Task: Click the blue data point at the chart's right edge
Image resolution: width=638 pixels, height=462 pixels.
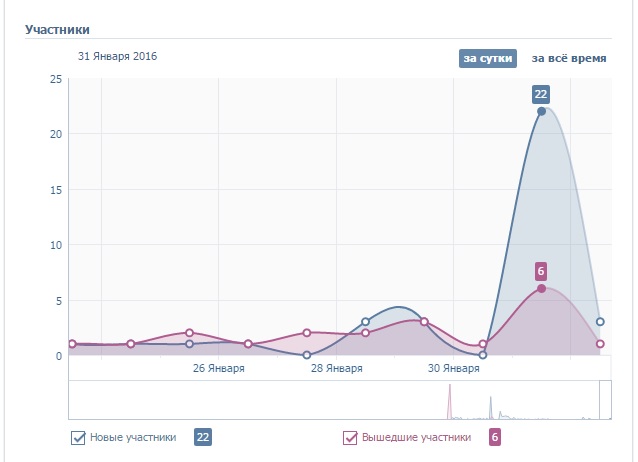Action: (x=600, y=322)
